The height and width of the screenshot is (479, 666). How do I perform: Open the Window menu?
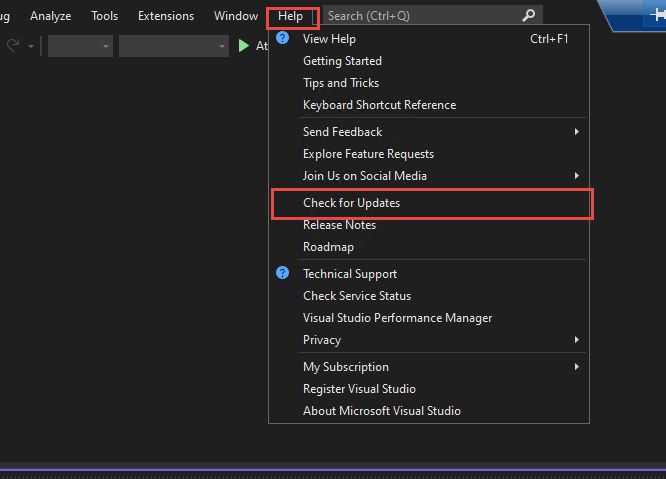[x=236, y=16]
